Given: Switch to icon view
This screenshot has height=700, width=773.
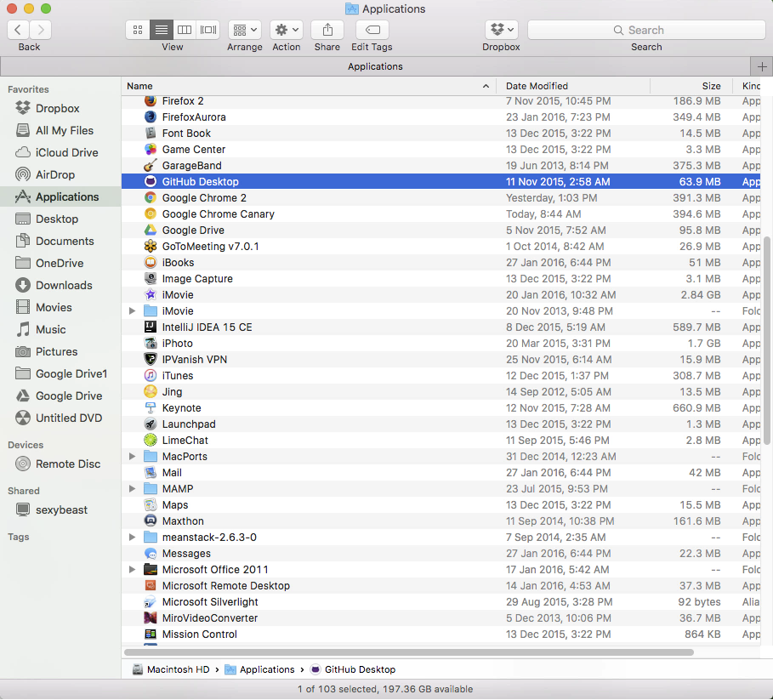Looking at the screenshot, I should (x=138, y=30).
